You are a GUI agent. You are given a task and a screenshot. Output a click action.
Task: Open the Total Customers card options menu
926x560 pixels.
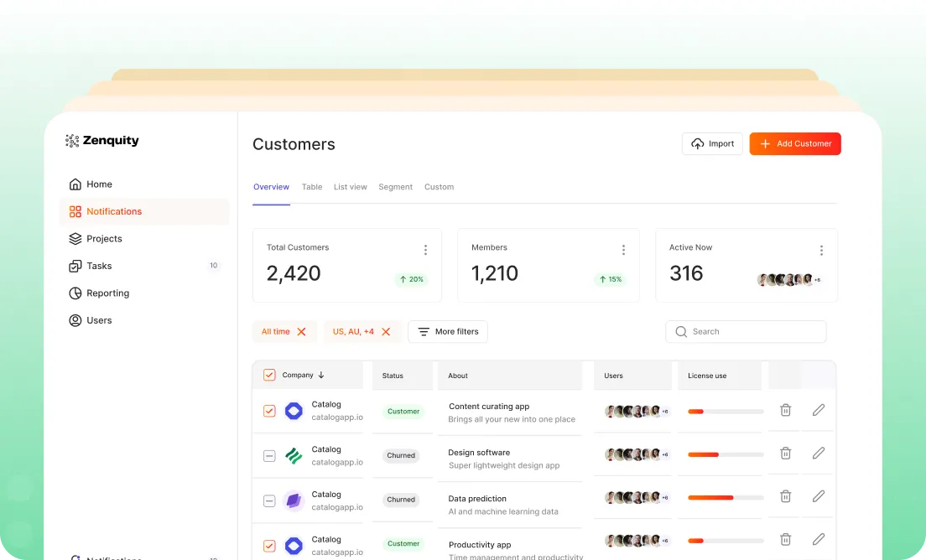coord(425,250)
